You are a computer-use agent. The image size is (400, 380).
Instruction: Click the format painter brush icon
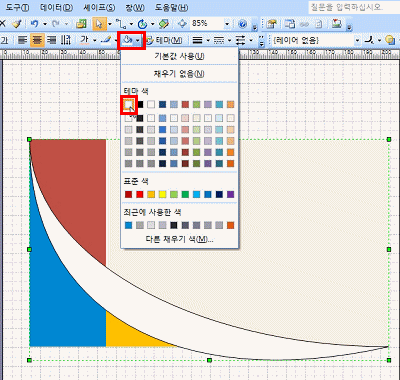[x=16, y=24]
